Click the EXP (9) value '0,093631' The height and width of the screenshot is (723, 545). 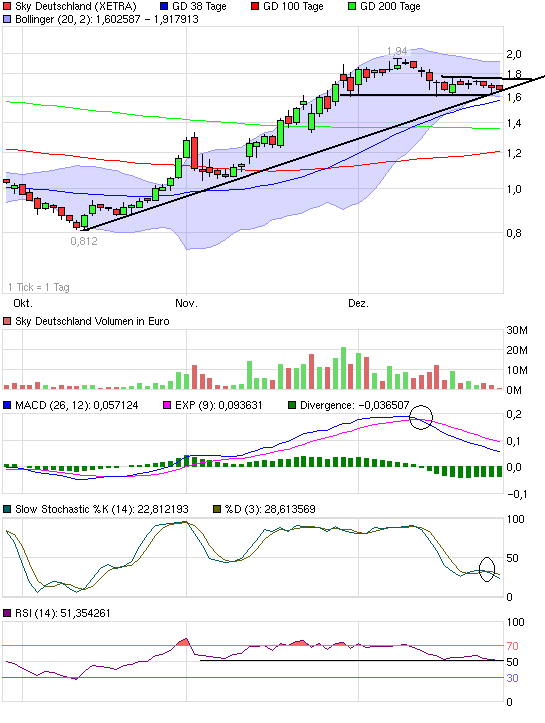pos(240,405)
